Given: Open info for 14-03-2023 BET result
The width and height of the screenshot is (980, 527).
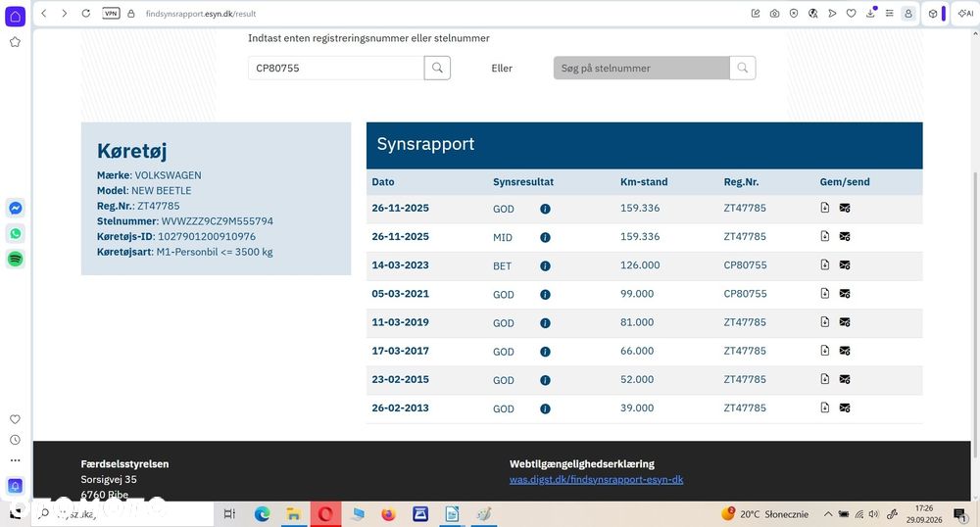Looking at the screenshot, I should click(545, 266).
